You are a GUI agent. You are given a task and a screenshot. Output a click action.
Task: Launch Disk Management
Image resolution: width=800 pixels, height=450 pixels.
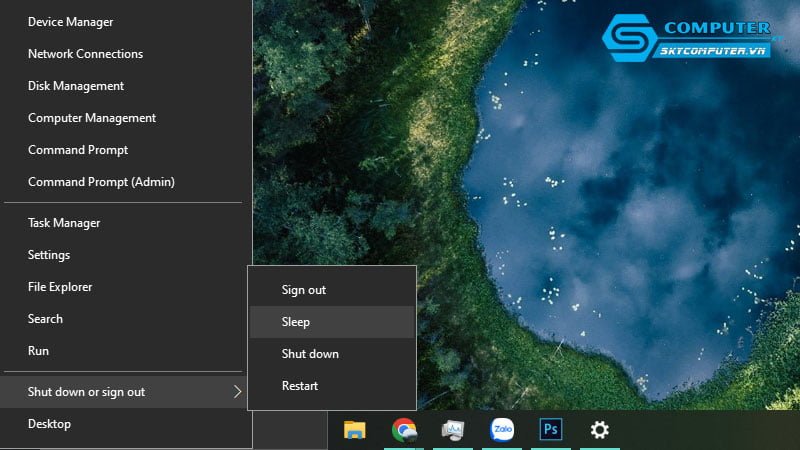(x=76, y=86)
